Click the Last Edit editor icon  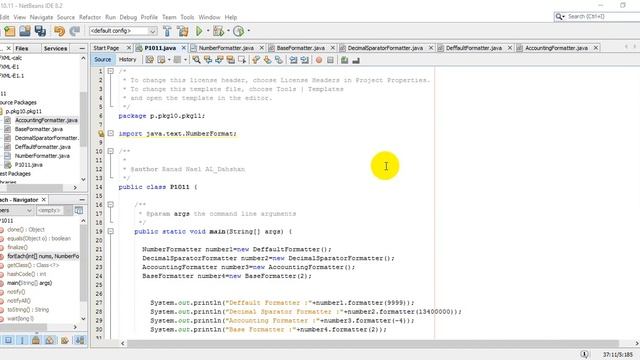tap(149, 60)
